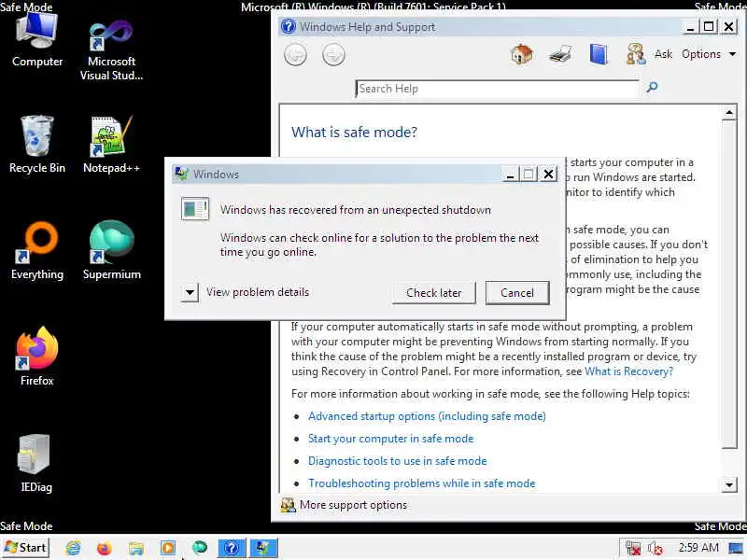The height and width of the screenshot is (560, 747).
Task: Select the Everything search shortcut
Action: 37,251
